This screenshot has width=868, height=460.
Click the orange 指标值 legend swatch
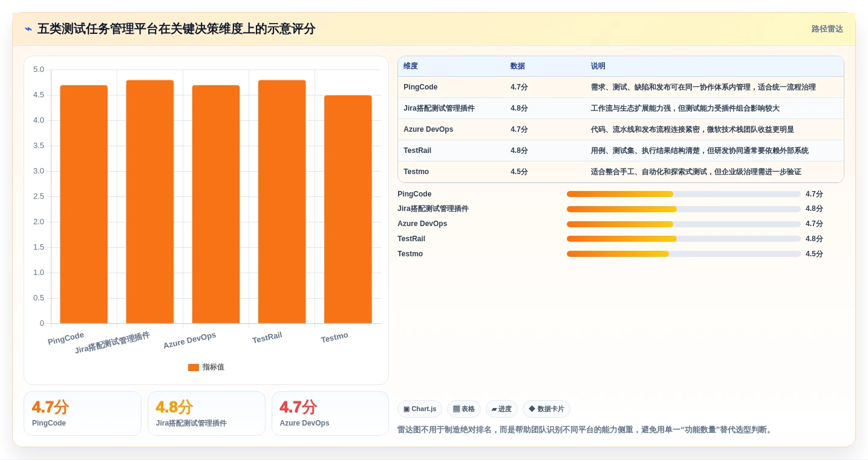tap(194, 367)
